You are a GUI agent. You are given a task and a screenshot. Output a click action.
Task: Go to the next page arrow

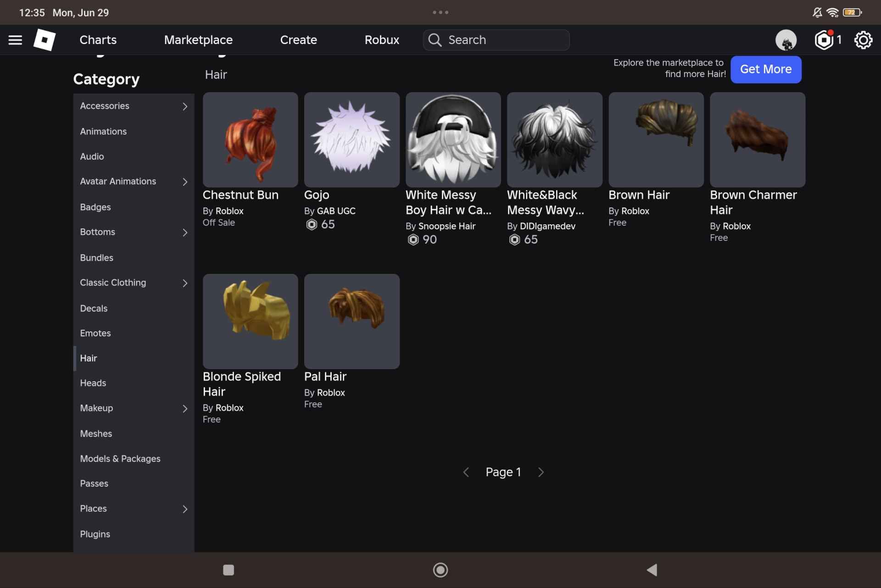pos(541,472)
